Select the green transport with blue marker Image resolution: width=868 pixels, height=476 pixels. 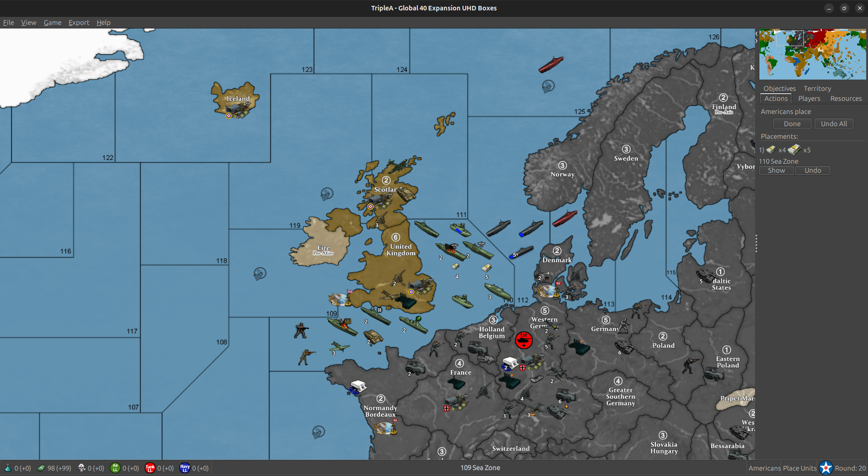(x=460, y=230)
